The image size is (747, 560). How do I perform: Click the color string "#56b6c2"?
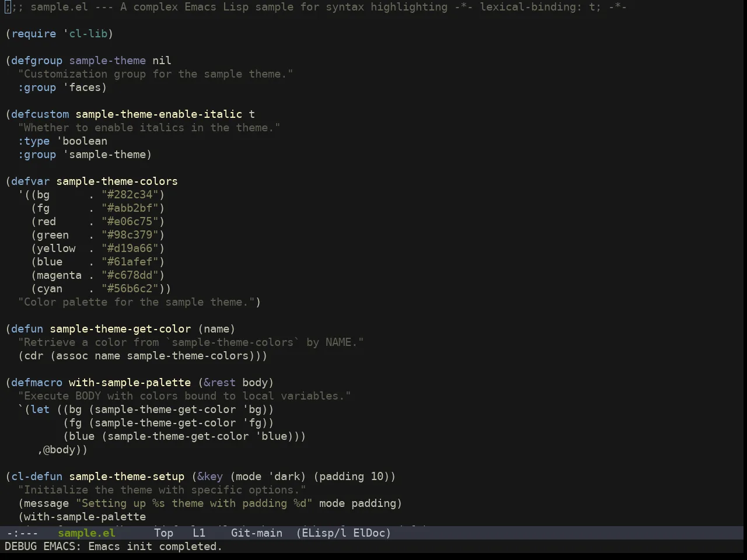pos(130,289)
